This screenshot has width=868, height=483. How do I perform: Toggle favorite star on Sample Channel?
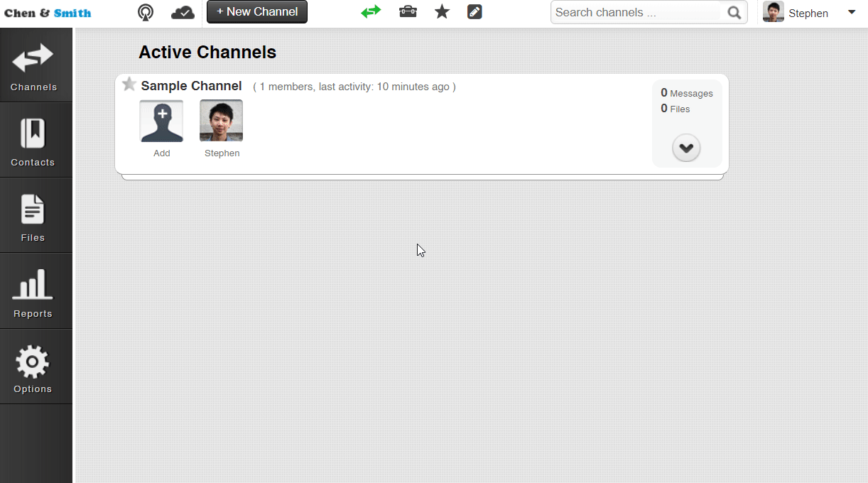pyautogui.click(x=129, y=85)
